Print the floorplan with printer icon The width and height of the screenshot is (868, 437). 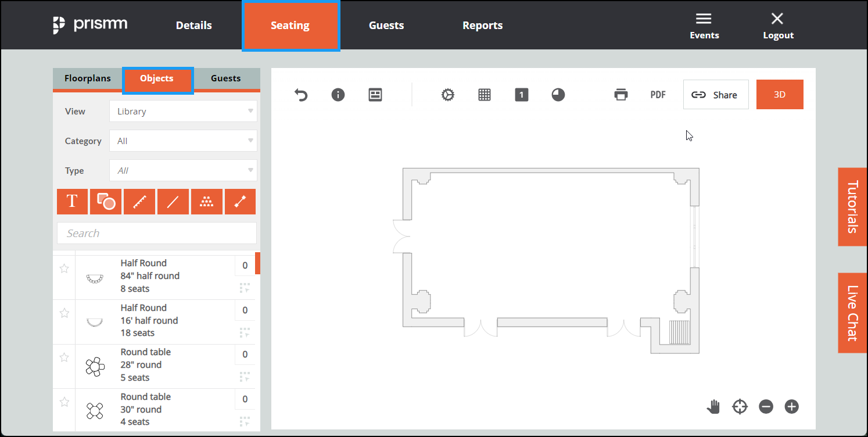(621, 95)
